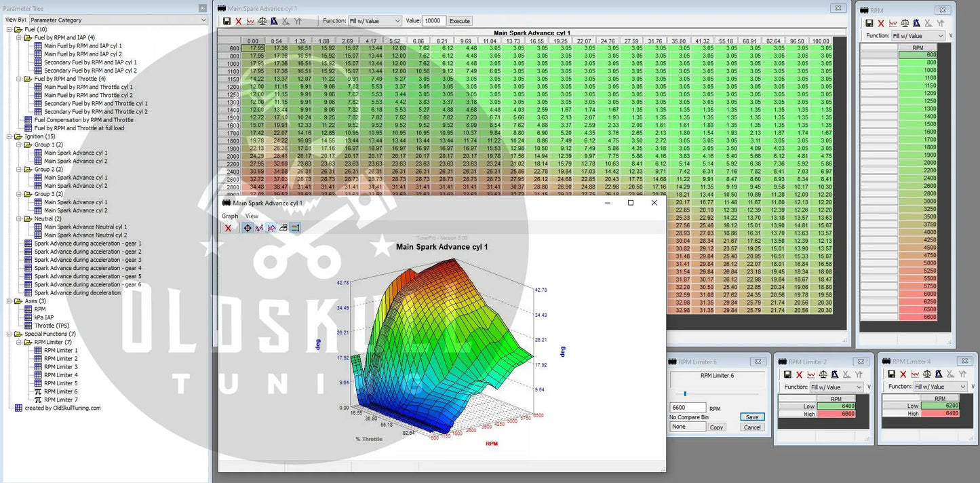Click the red X close icon in graph toolbar
The image size is (980, 483).
[x=229, y=228]
